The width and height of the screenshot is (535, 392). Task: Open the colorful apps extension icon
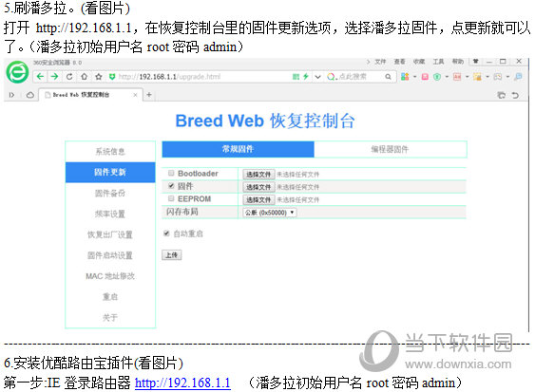[405, 77]
